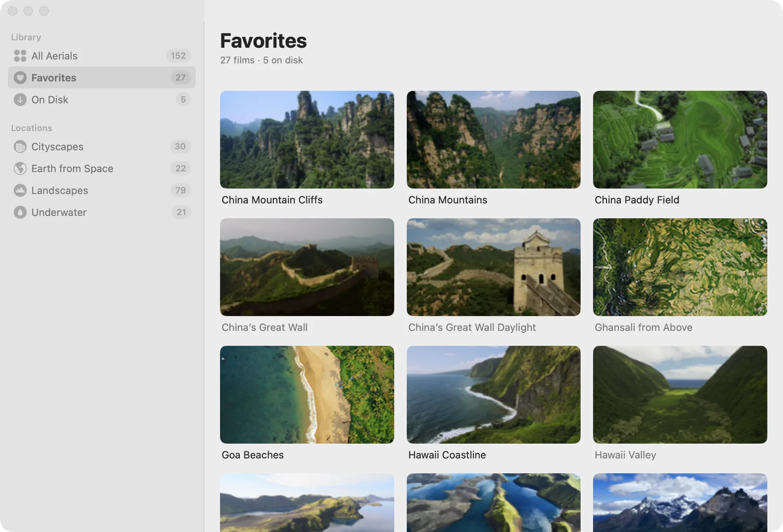Click the '27 films · 5 on disk' subtitle
Viewport: 783px width, 532px height.
[261, 60]
